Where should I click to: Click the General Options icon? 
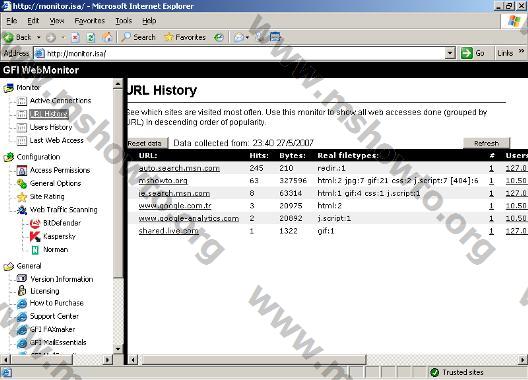(x=22, y=184)
